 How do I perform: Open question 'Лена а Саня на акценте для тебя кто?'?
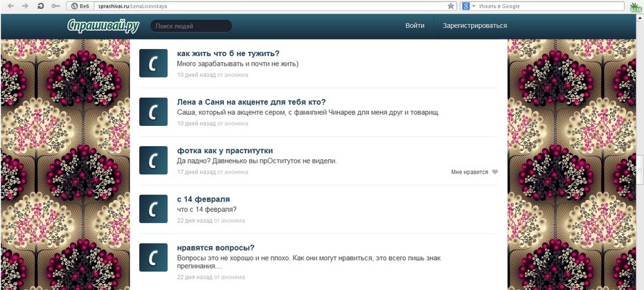[251, 102]
